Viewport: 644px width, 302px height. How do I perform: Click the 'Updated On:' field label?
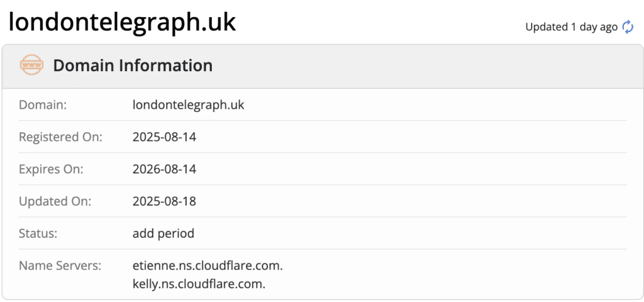(55, 201)
